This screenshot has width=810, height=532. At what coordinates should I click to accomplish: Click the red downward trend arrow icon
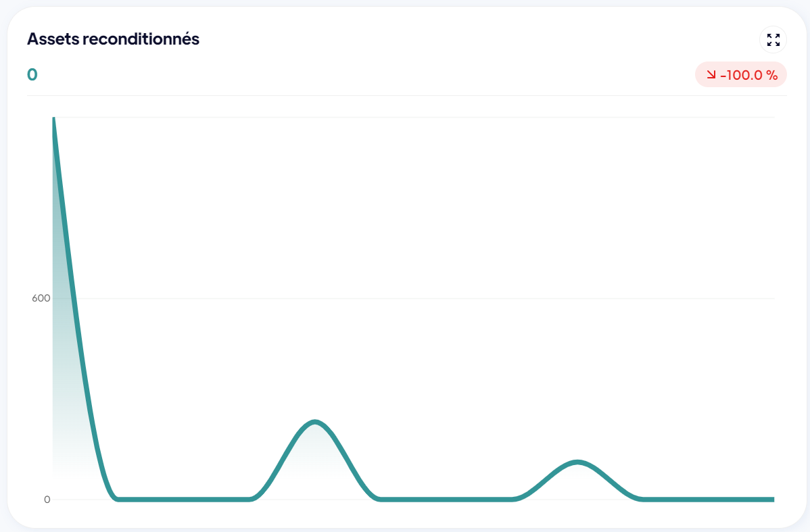711,75
